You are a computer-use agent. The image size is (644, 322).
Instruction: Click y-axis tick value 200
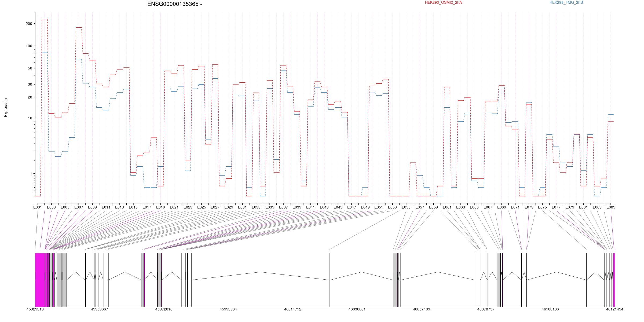[x=29, y=24]
